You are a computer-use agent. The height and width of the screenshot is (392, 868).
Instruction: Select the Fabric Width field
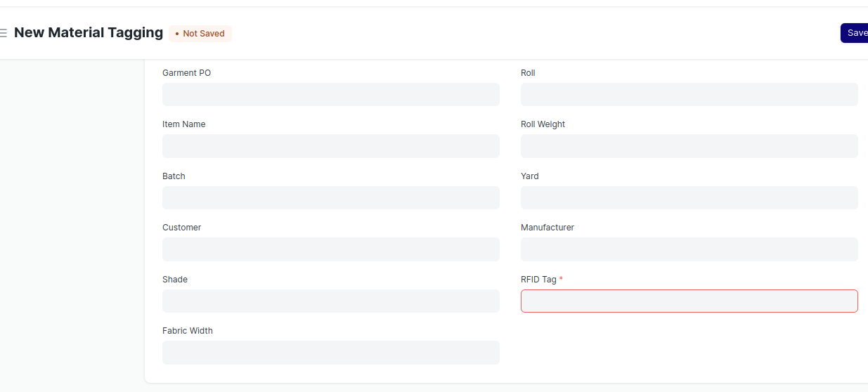click(331, 353)
